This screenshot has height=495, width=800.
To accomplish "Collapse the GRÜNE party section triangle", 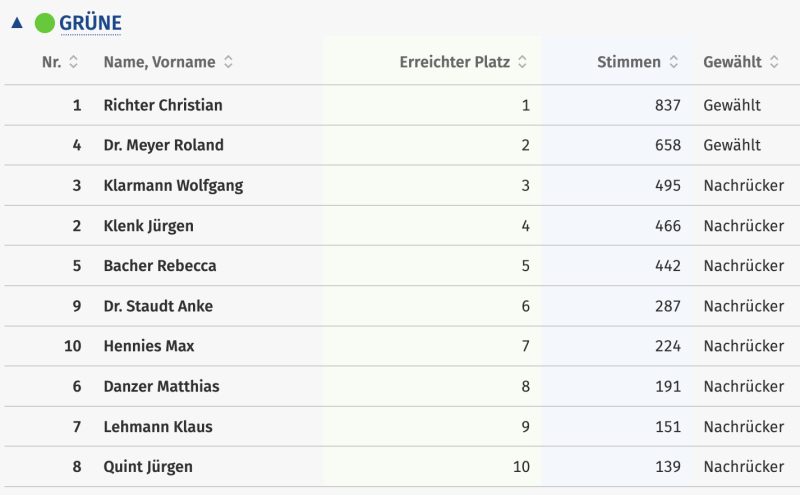I will 16,22.
